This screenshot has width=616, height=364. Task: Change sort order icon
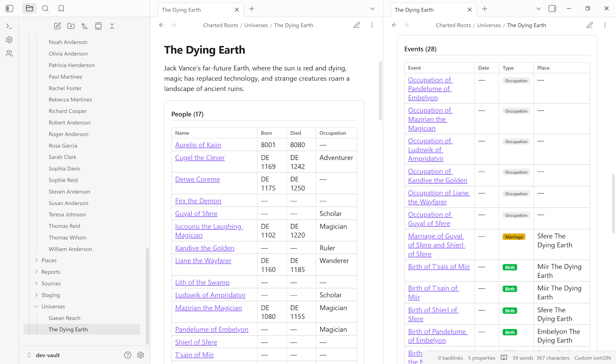(85, 26)
